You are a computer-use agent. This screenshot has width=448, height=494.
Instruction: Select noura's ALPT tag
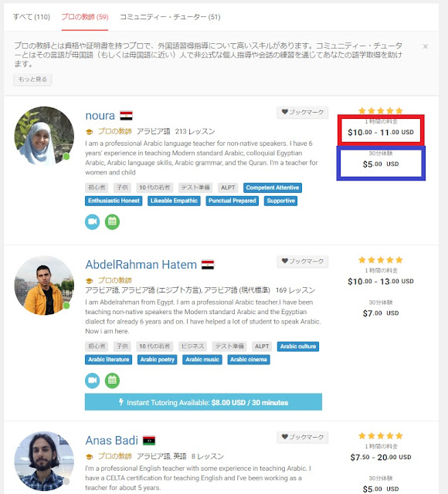[228, 188]
